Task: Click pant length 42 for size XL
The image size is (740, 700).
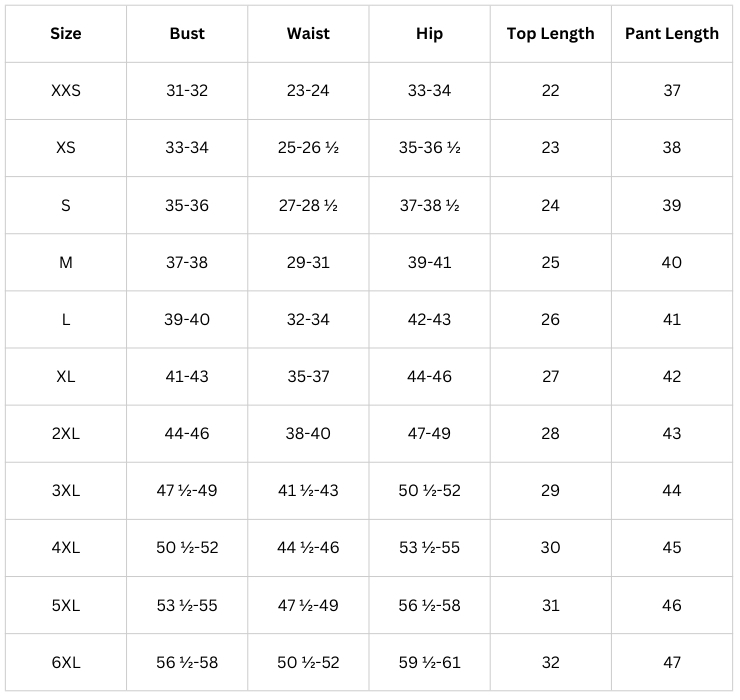Action: (672, 377)
